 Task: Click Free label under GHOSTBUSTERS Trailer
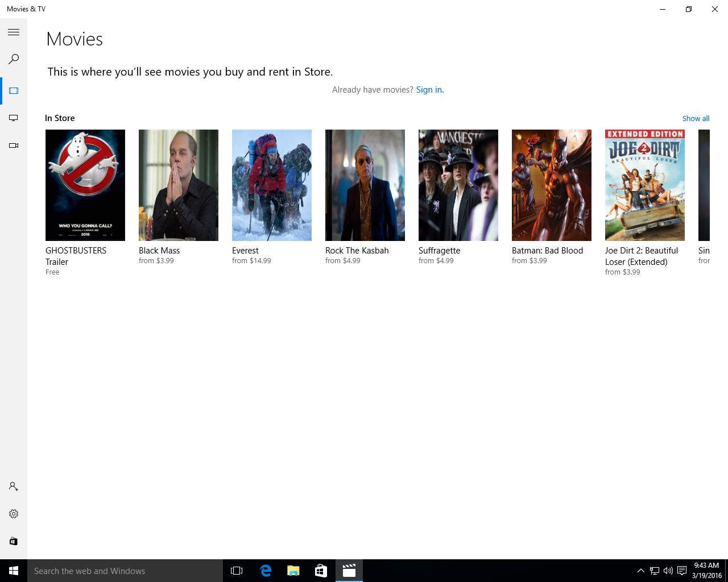click(52, 272)
